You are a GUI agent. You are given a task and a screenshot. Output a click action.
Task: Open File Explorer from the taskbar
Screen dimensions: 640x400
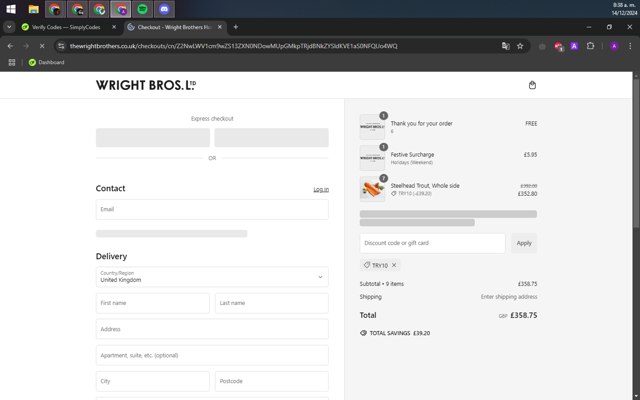point(33,9)
